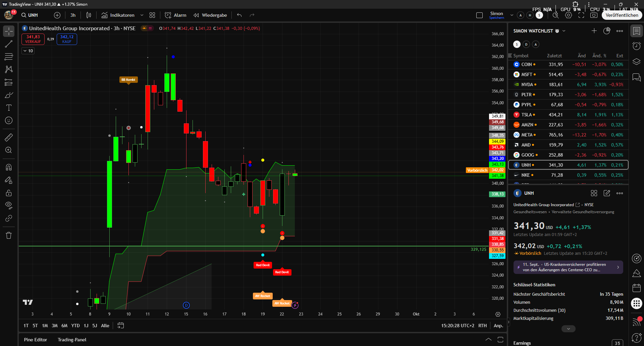Toggle hide all drawings eye icon

point(9,205)
